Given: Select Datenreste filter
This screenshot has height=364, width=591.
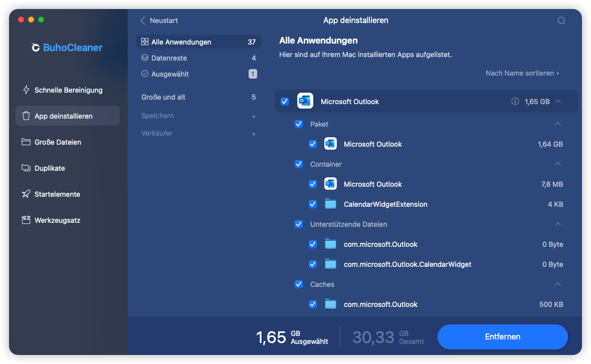Looking at the screenshot, I should (x=199, y=58).
